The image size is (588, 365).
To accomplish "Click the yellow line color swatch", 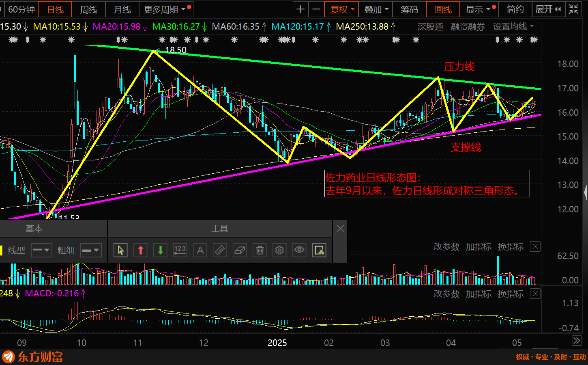I will tap(1, 251).
